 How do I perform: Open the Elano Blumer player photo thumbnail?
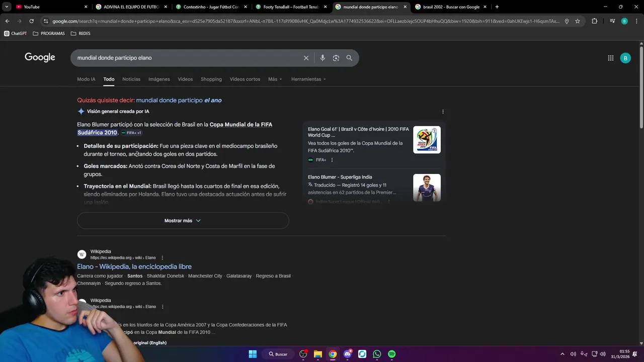(x=427, y=188)
